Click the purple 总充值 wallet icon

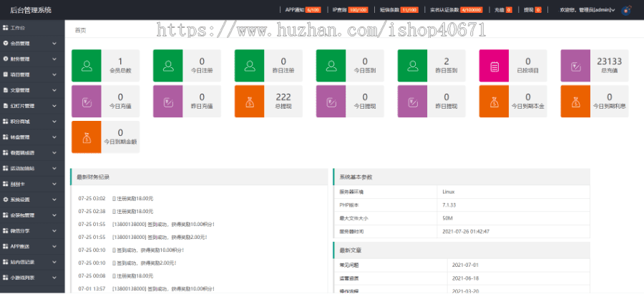point(575,67)
